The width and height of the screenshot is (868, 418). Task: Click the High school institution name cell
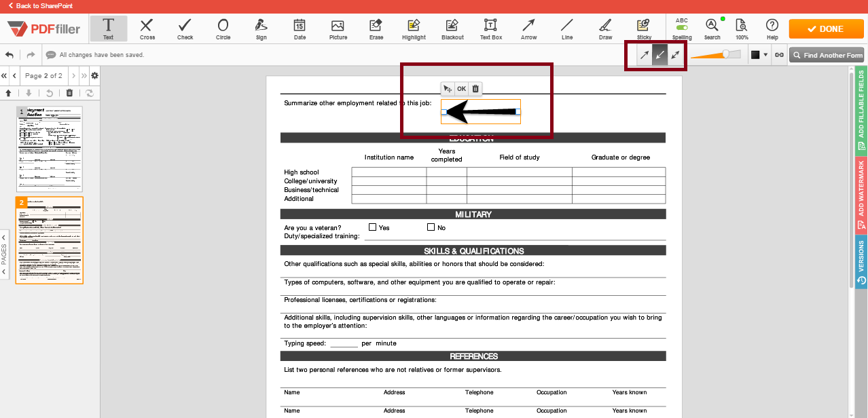[388, 172]
